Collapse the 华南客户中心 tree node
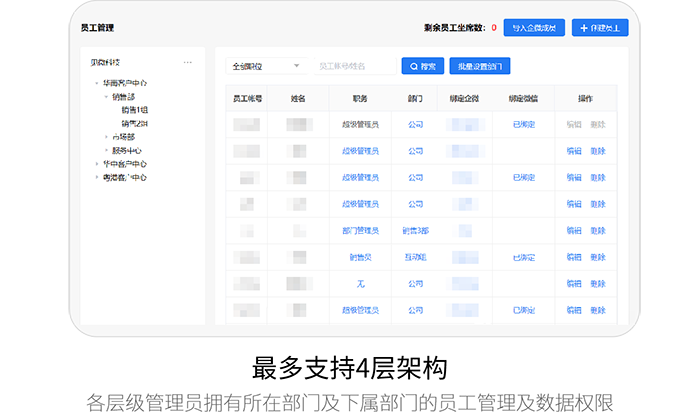This screenshot has width=700, height=419. 97,83
